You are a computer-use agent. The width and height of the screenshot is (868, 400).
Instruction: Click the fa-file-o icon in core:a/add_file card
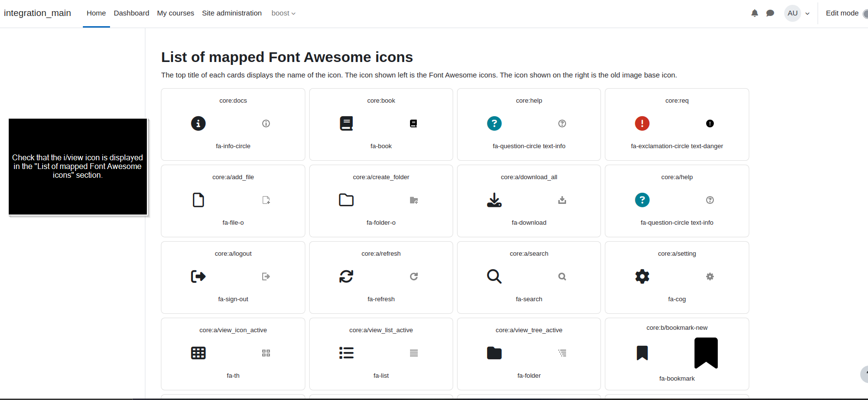click(198, 200)
